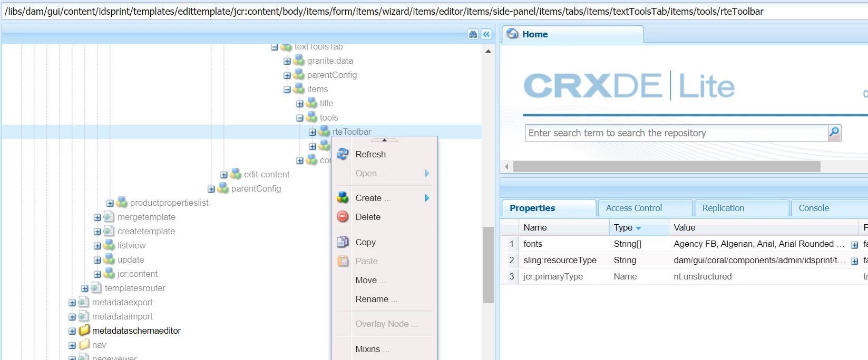Sort by the Value column header
Viewport: 868px width, 360px height.
[764, 227]
